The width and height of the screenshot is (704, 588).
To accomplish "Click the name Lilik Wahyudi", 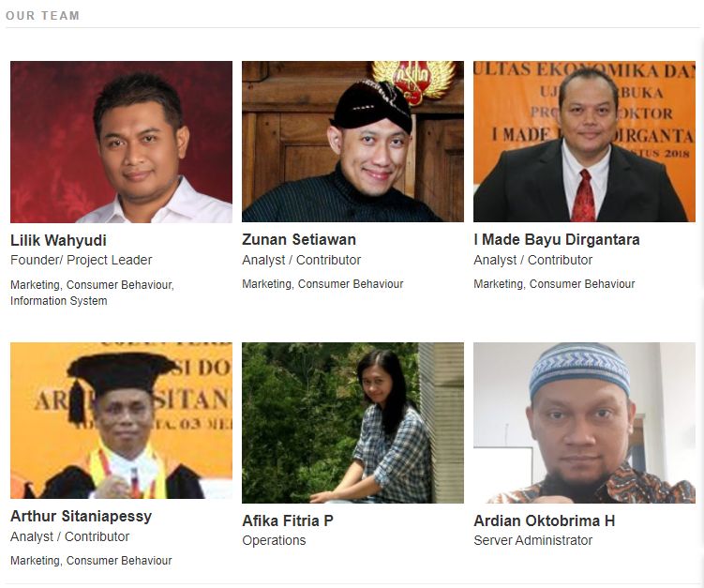I will pyautogui.click(x=58, y=240).
